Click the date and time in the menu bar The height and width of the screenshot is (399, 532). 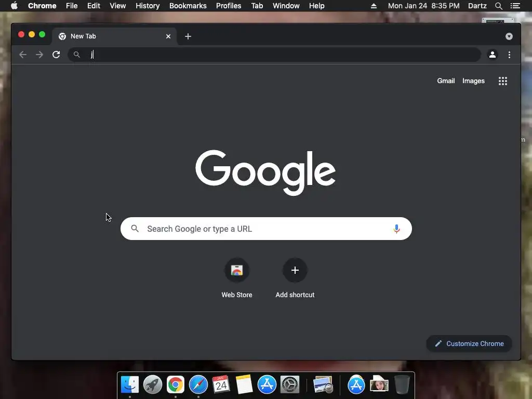click(x=424, y=6)
